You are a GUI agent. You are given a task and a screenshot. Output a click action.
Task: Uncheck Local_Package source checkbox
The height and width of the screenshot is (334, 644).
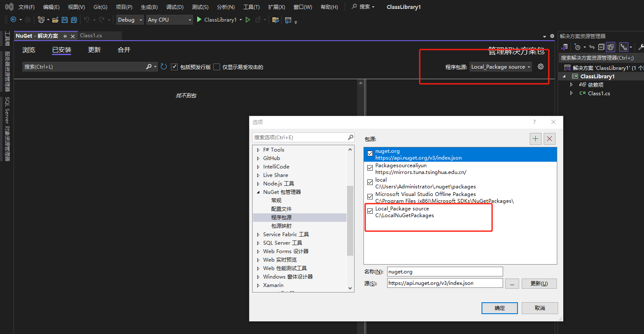point(370,211)
